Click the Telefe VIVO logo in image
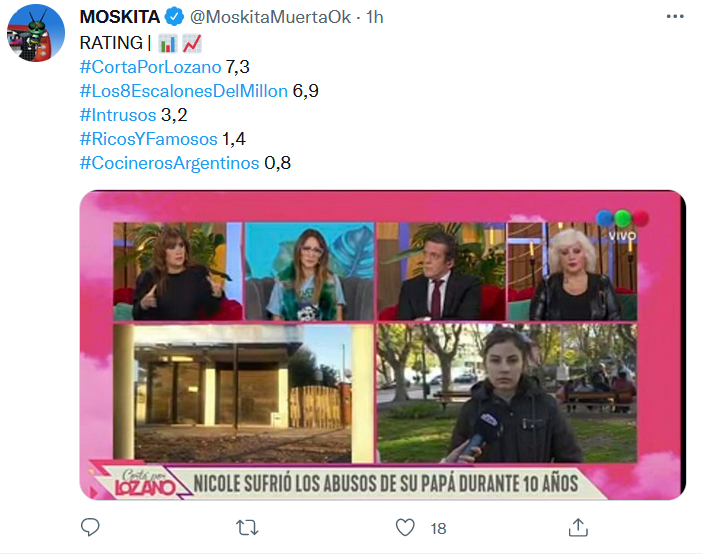The image size is (702, 555). [622, 225]
